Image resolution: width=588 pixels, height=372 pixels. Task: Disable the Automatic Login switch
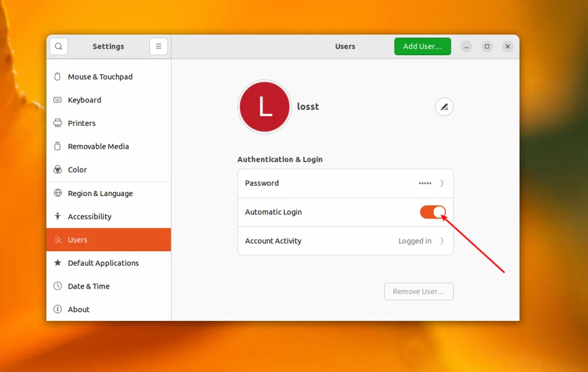[433, 212]
